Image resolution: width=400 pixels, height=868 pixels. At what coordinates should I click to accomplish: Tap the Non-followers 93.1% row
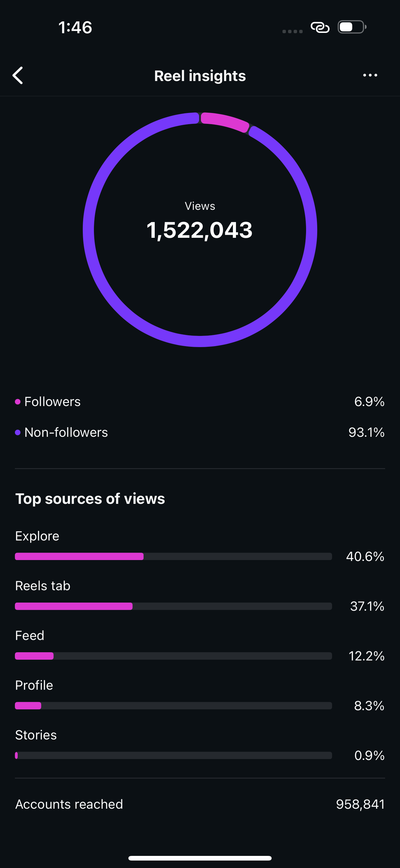200,432
